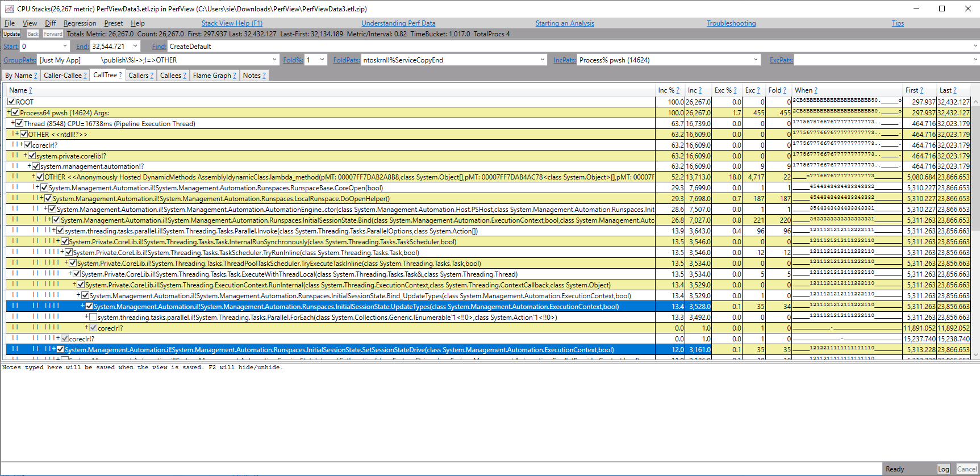Expand the Process64 pwsh tree node
The width and height of the screenshot is (980, 476).
coord(9,112)
